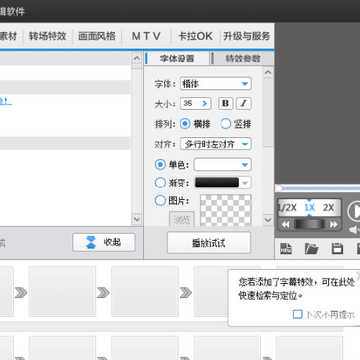This screenshot has height=360, width=360.
Task: Click the speaker volume icon
Action: [354, 230]
